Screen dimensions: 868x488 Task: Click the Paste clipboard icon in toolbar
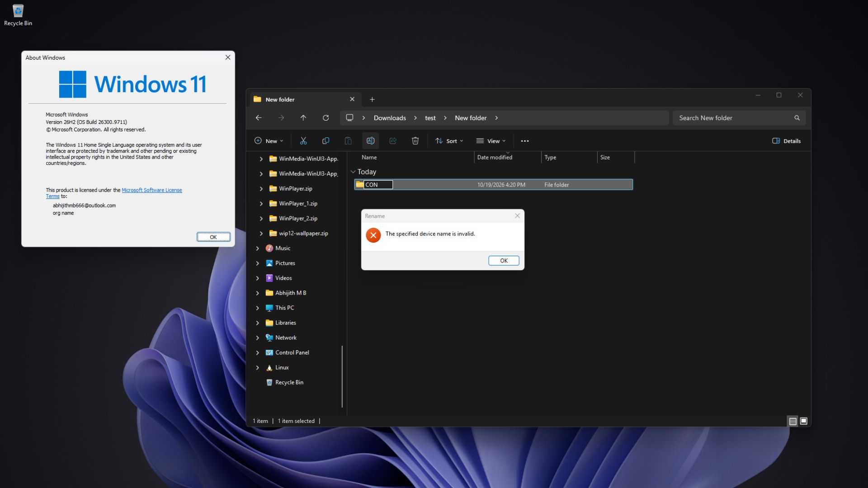click(348, 141)
